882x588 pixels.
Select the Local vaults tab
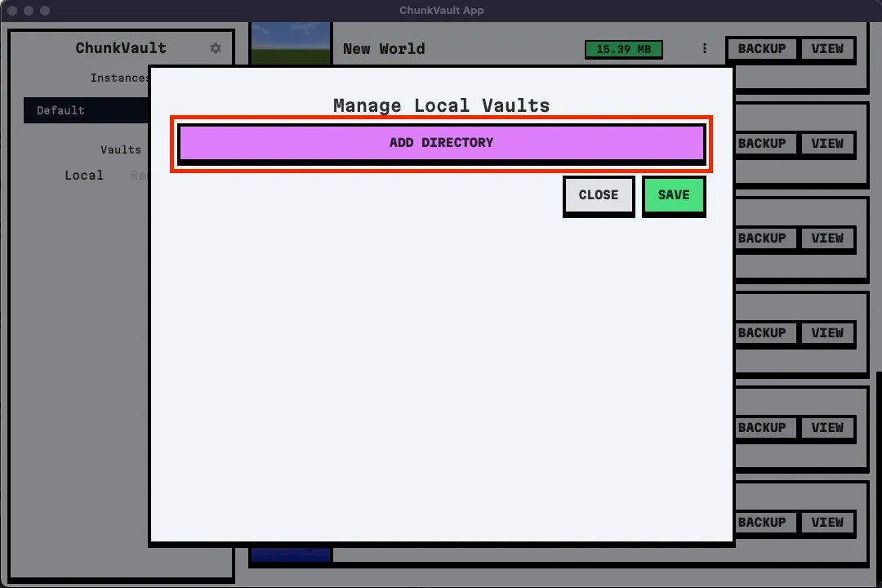(x=83, y=175)
